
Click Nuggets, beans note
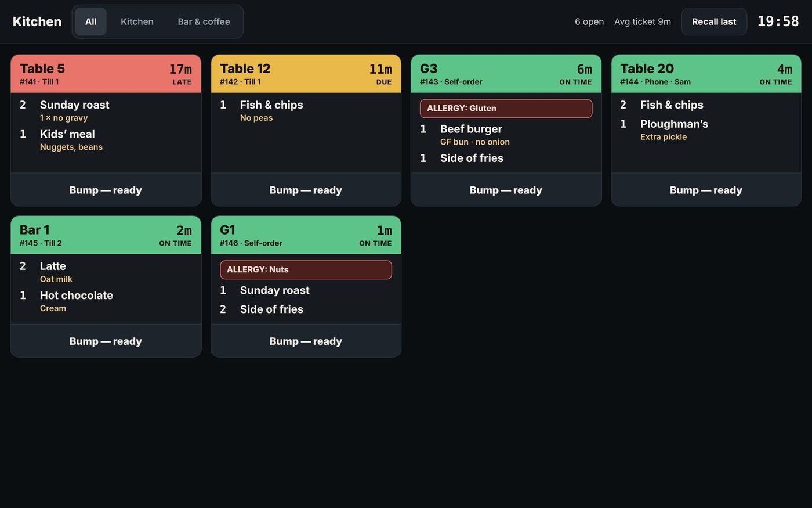71,147
